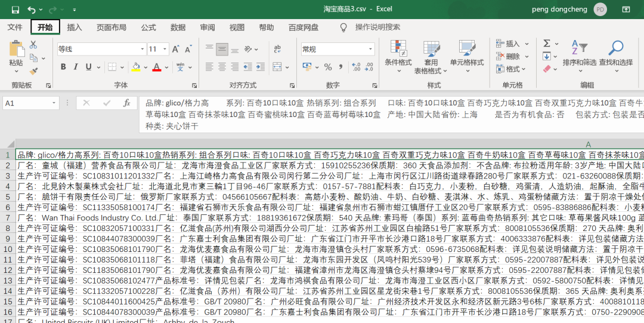Decrease the indent level
The height and width of the screenshot is (323, 644).
click(x=247, y=67)
